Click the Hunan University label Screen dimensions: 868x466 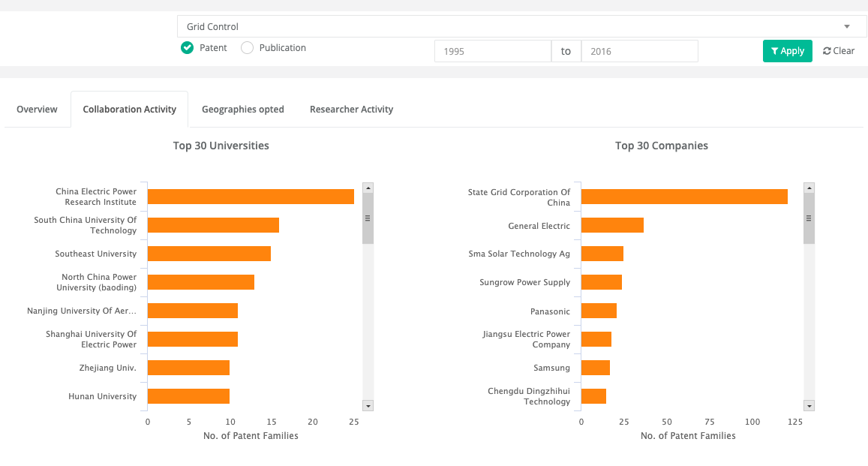pyautogui.click(x=103, y=396)
